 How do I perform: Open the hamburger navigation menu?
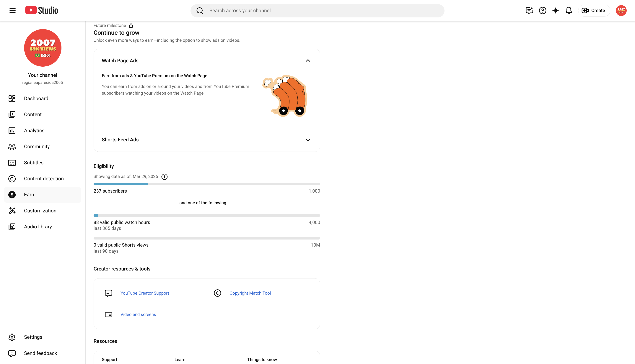click(x=12, y=11)
